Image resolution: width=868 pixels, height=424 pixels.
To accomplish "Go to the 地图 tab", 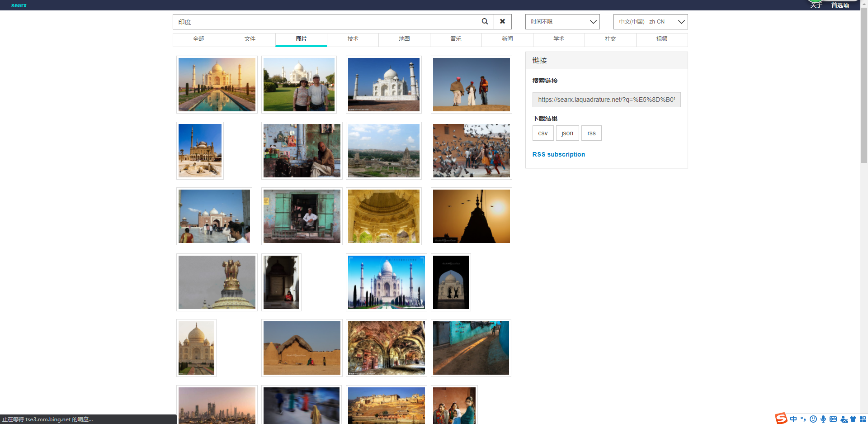I will [405, 39].
